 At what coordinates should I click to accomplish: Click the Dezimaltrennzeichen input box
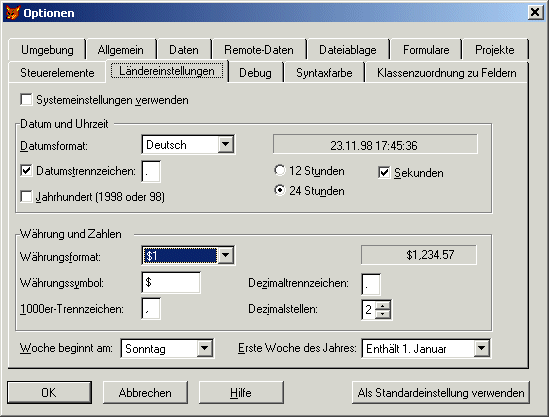tap(371, 285)
